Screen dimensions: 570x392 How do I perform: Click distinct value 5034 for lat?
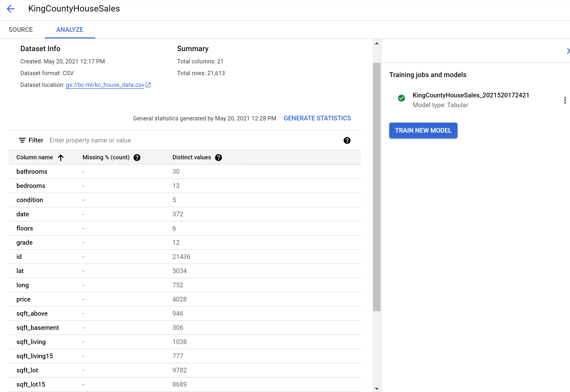(x=180, y=271)
